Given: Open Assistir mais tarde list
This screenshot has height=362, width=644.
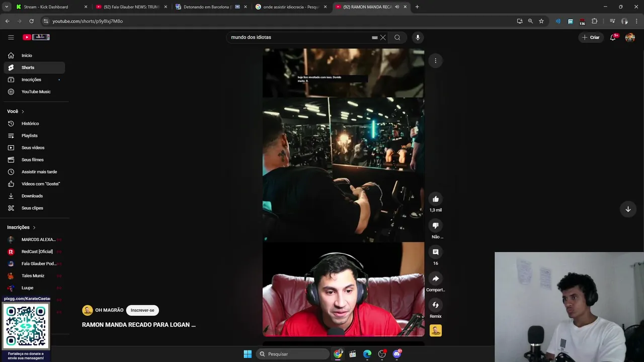Looking at the screenshot, I should click(x=34, y=171).
